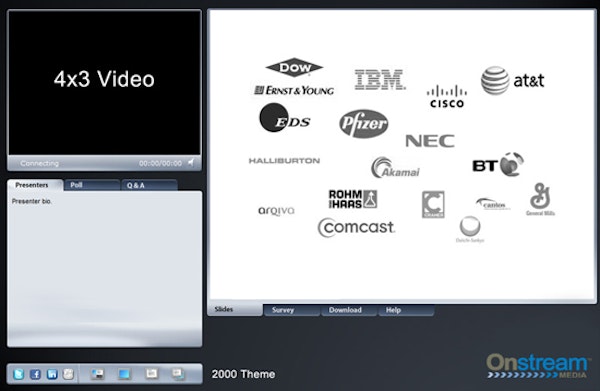Click the IBM logo on the slide
Screen dimensions: 600x391
click(x=380, y=80)
